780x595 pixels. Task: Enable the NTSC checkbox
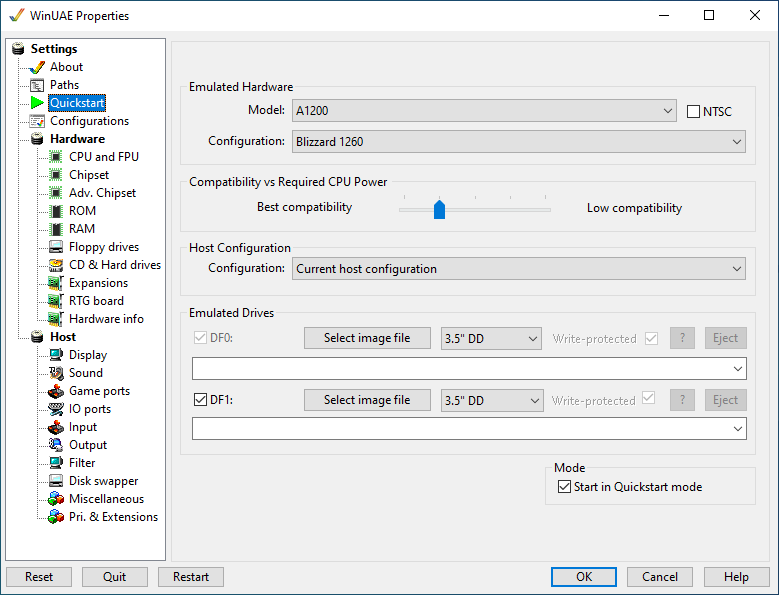[693, 111]
